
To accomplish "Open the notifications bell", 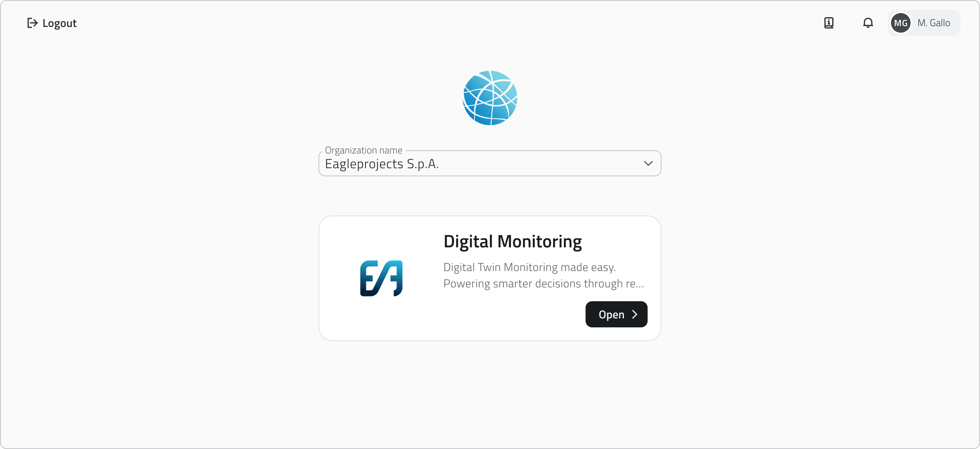I will [x=868, y=23].
